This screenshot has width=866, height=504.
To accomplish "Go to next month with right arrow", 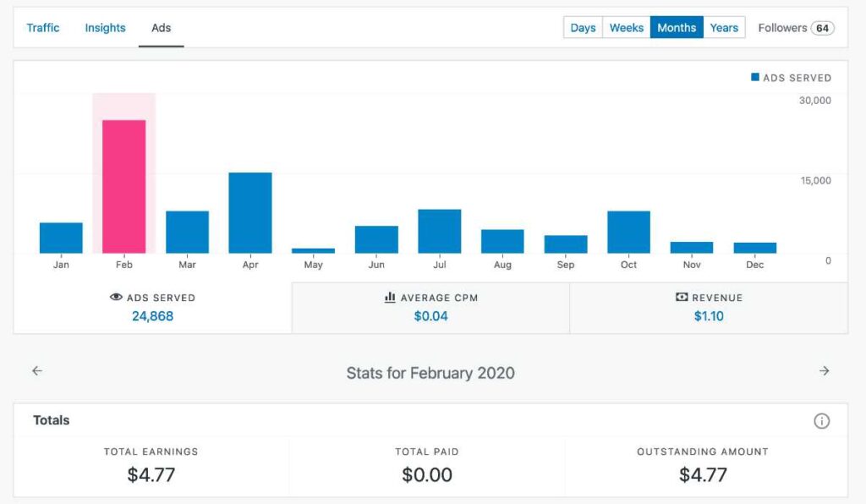I will (x=825, y=371).
